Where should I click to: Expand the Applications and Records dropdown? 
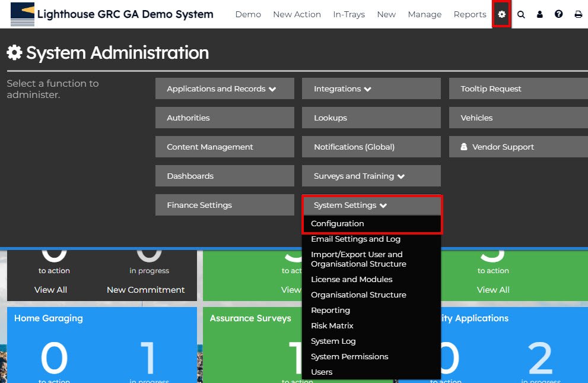click(x=224, y=89)
